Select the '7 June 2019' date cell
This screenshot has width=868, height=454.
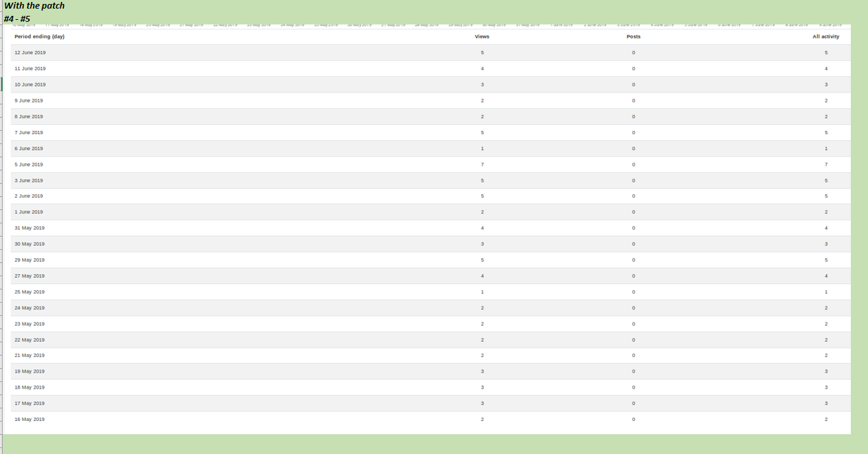[28, 132]
